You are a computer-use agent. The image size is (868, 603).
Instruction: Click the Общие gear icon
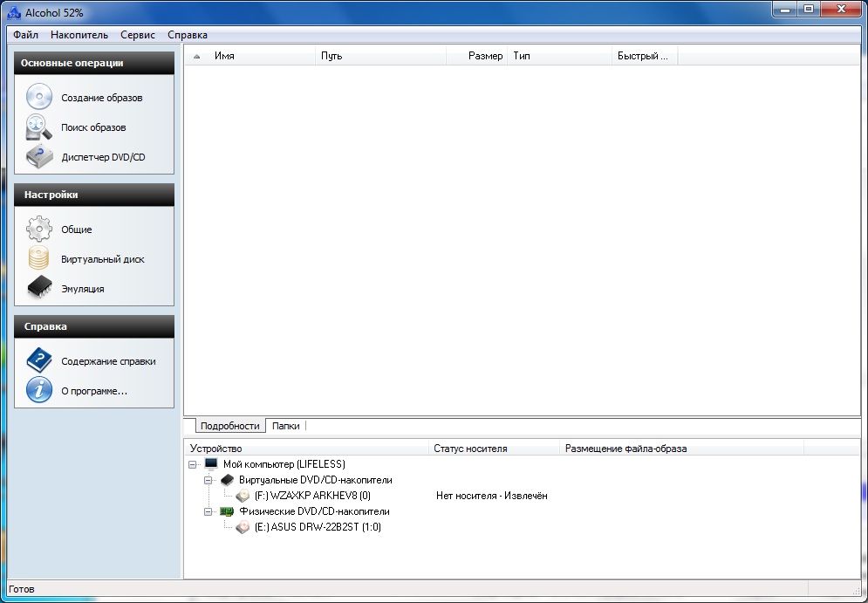(39, 230)
